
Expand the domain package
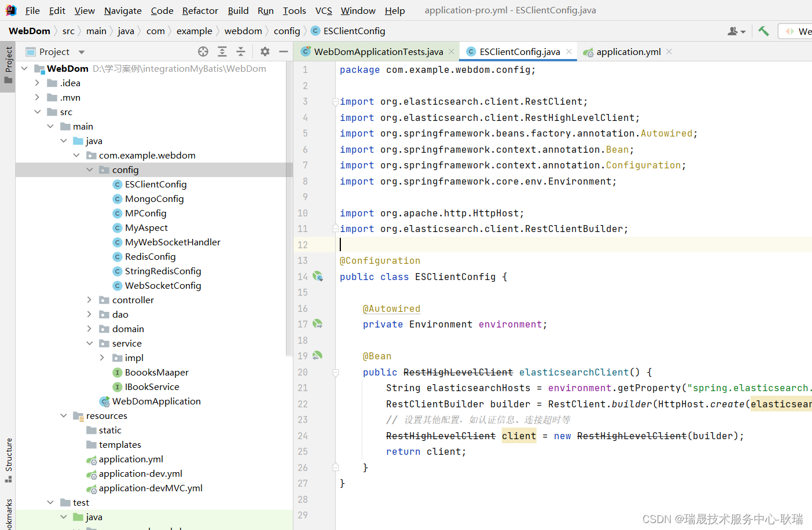pos(89,329)
